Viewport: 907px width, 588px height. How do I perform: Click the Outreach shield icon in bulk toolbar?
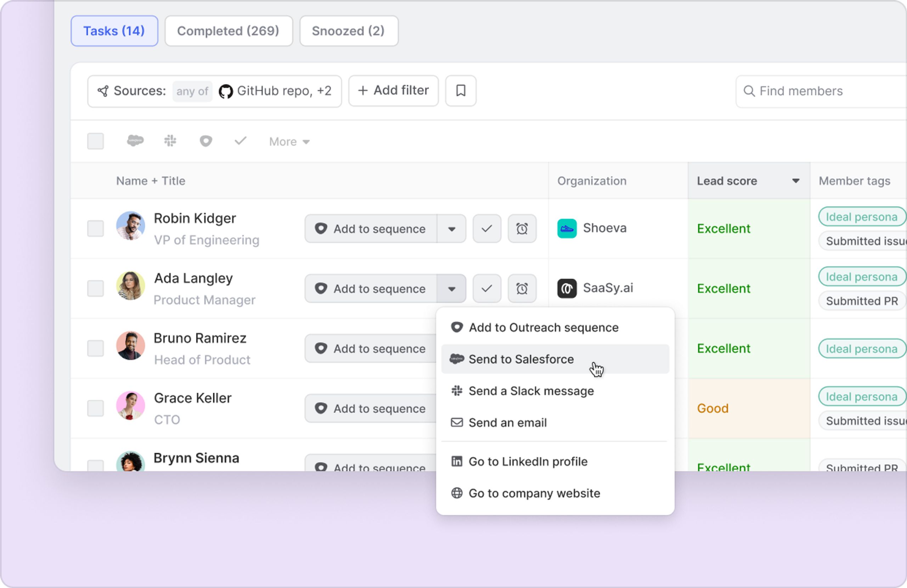point(206,141)
